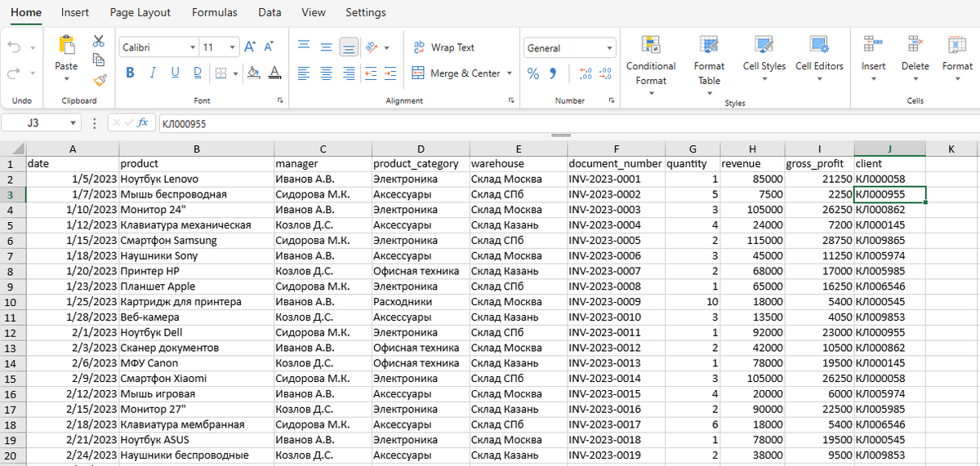Open the Data tab
980x466 pixels.
[269, 12]
